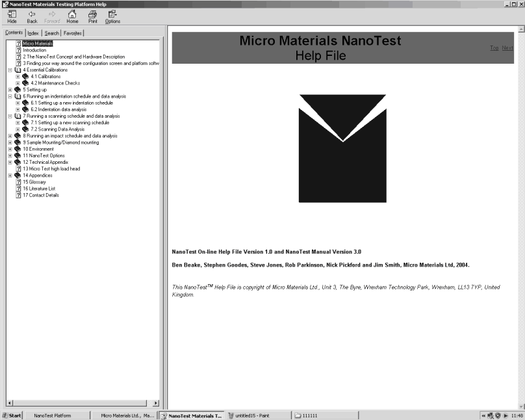Follow the Top link in header
Image resolution: width=525 pixels, height=420 pixels.
[494, 48]
